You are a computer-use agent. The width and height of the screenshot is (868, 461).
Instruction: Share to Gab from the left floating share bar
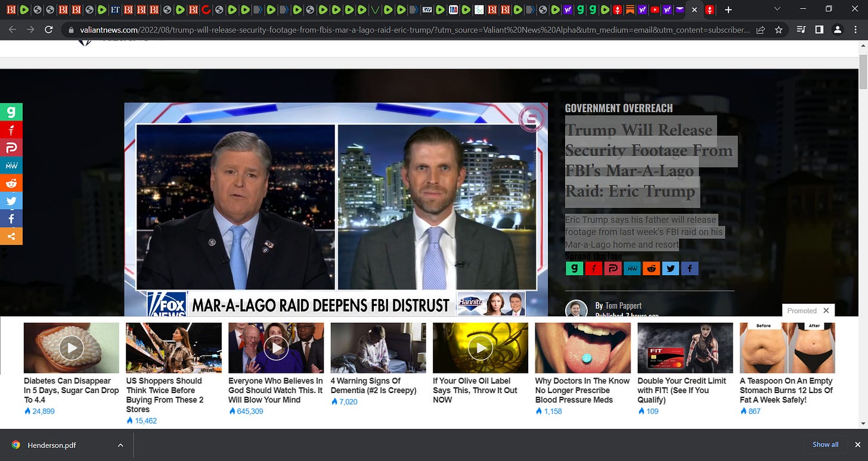coord(11,111)
